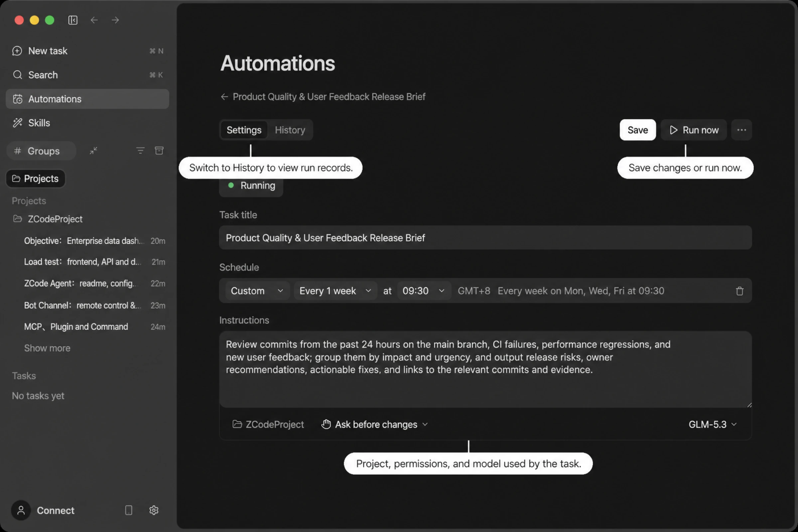Click the mobile device icon at bottom

[x=129, y=510]
